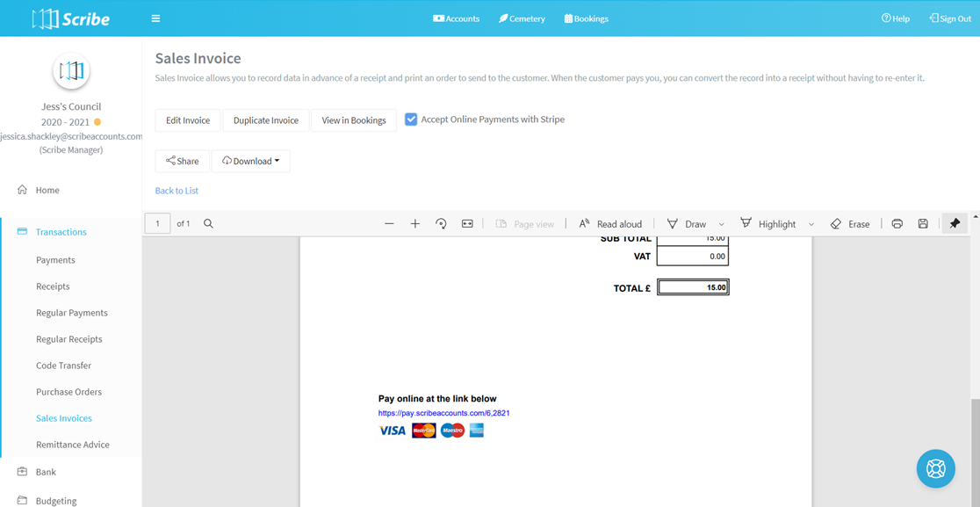This screenshot has height=507, width=980.
Task: Open the lifebuoy support chat button
Action: (935, 468)
